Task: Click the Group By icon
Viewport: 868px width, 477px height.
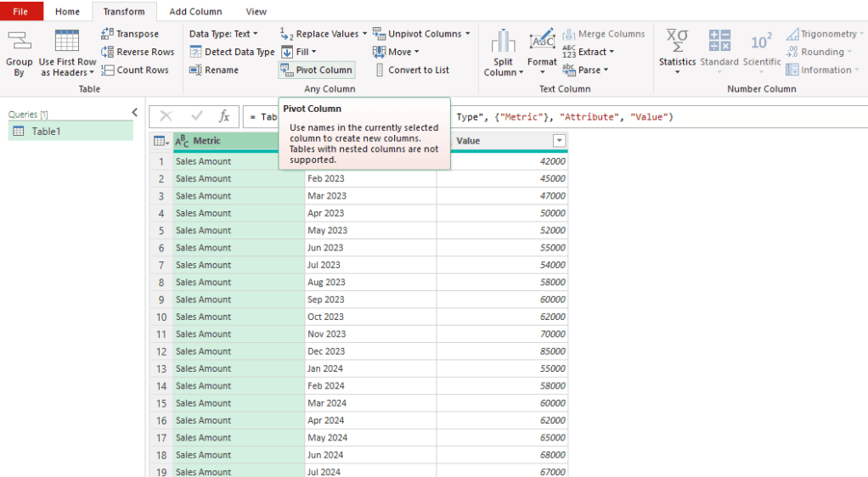Action: click(19, 51)
